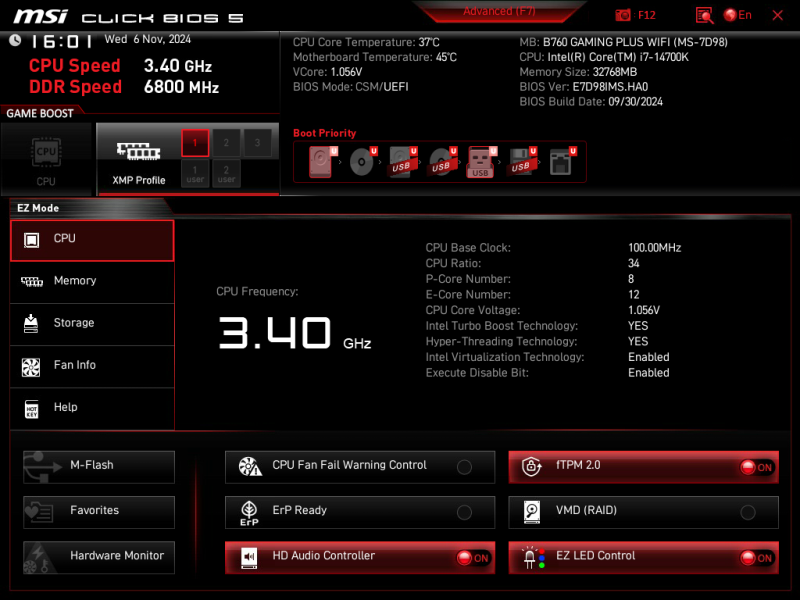View Fan Info settings

pos(91,365)
